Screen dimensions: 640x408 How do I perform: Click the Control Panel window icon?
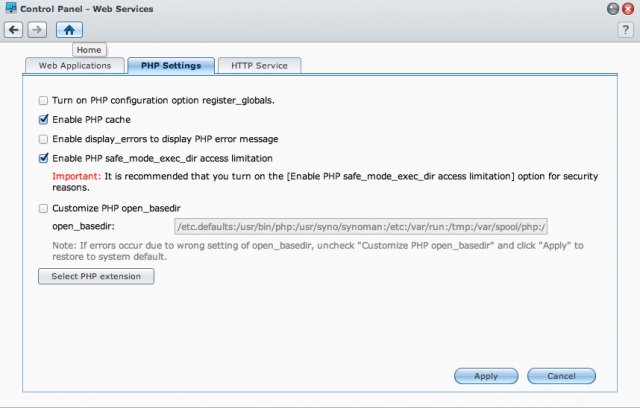11,8
